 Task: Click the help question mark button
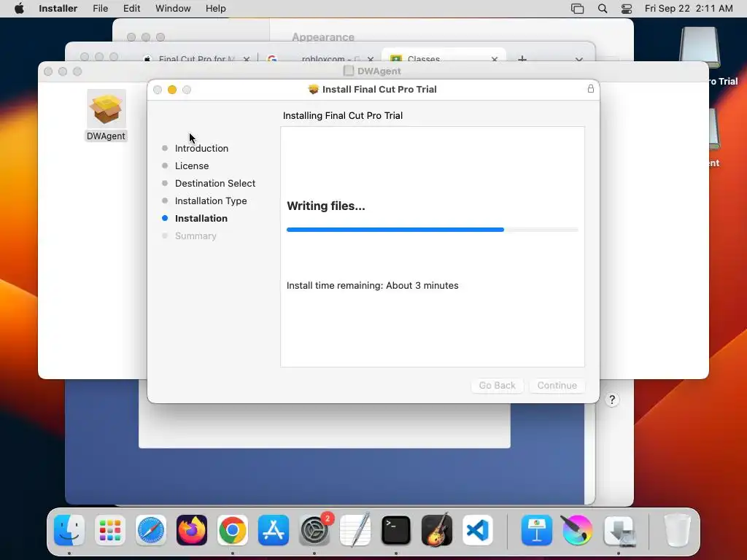612,400
